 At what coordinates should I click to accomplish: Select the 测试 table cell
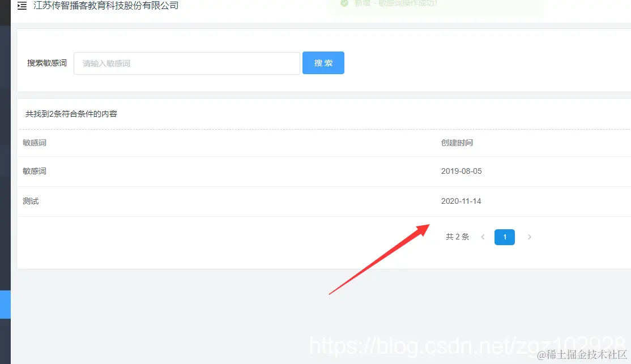pyautogui.click(x=31, y=201)
